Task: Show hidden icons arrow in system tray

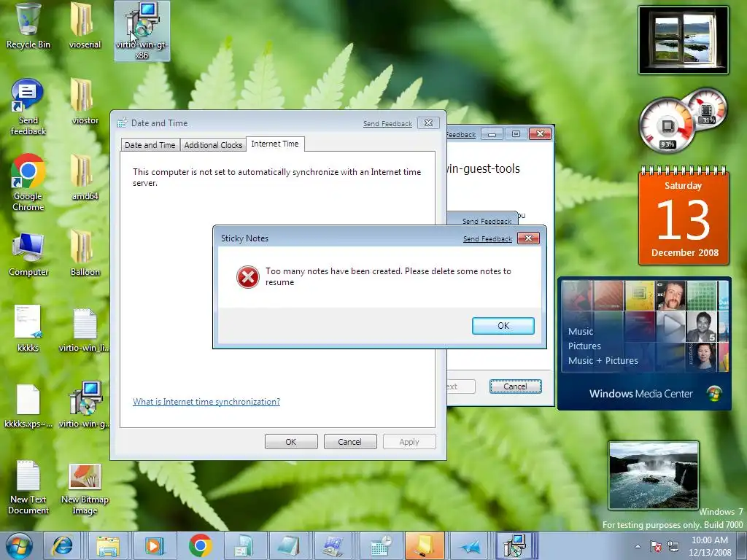Action: point(638,547)
